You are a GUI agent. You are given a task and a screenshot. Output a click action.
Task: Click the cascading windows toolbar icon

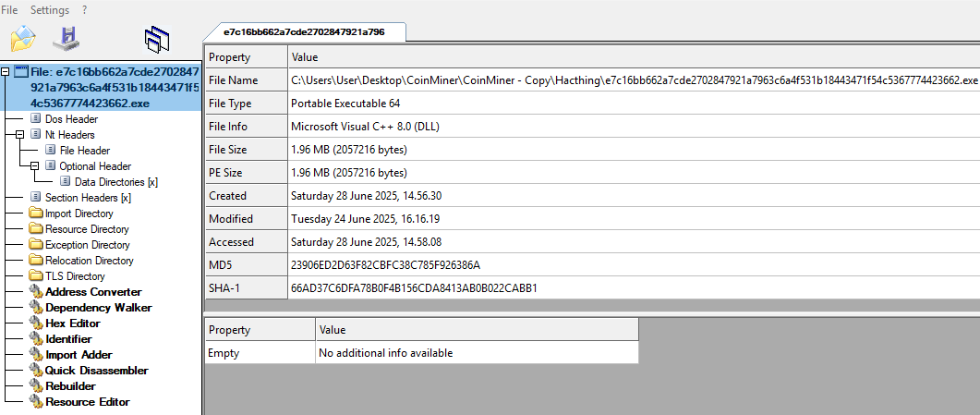pos(158,39)
